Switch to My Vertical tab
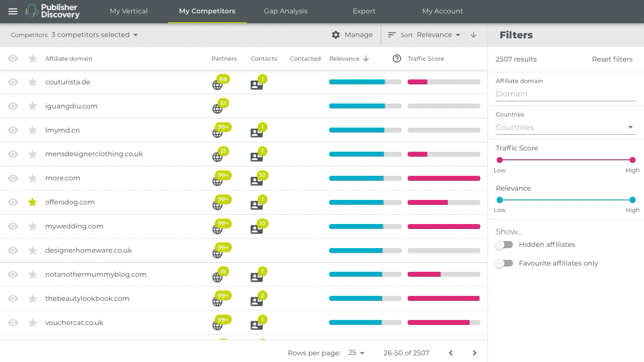 coord(128,11)
